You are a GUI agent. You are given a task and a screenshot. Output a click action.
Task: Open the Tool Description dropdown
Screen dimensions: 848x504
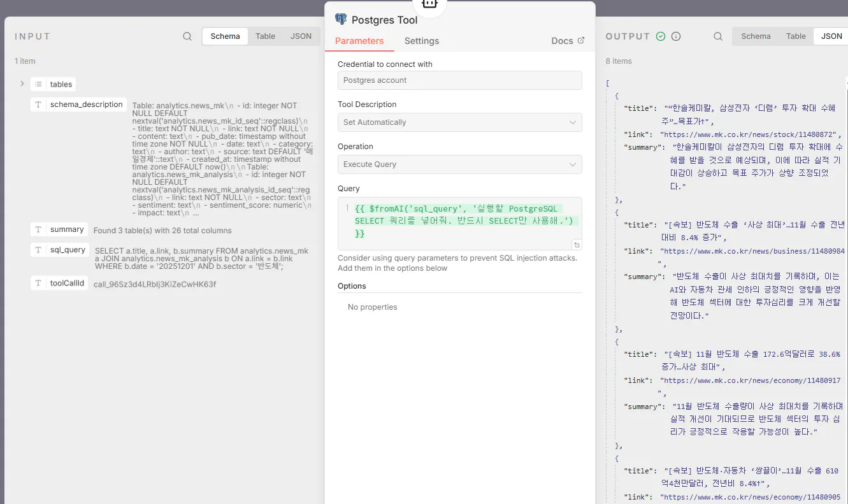coord(459,122)
